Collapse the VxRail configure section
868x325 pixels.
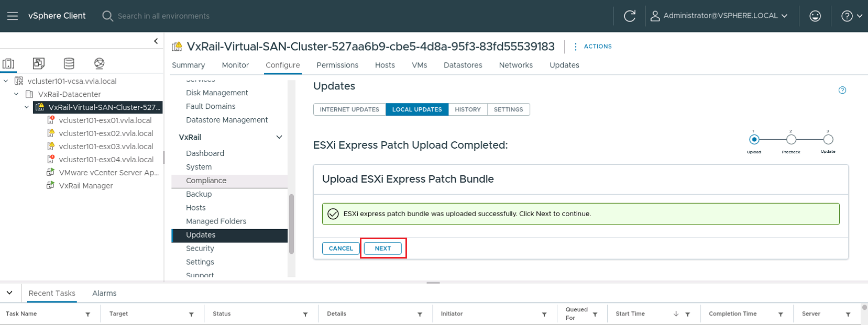pyautogui.click(x=279, y=137)
